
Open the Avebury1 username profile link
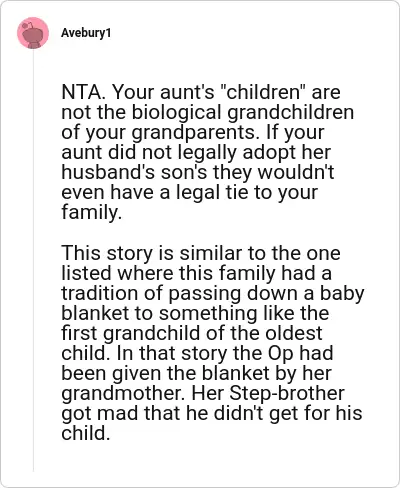coord(86,33)
